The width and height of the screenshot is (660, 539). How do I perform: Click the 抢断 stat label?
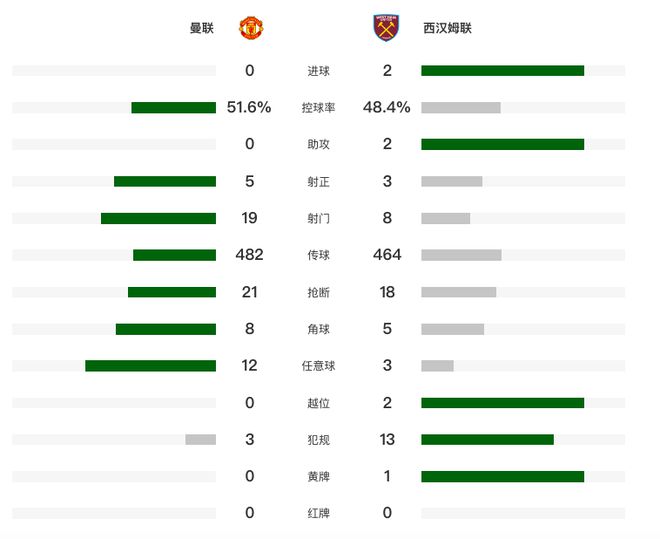coord(318,292)
